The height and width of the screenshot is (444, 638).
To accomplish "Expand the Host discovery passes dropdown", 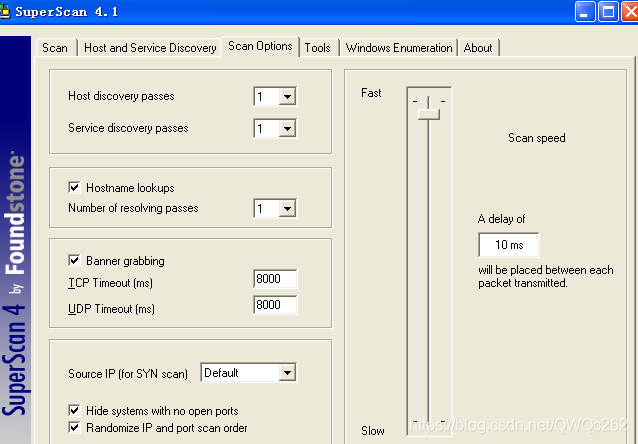I will pos(287,97).
